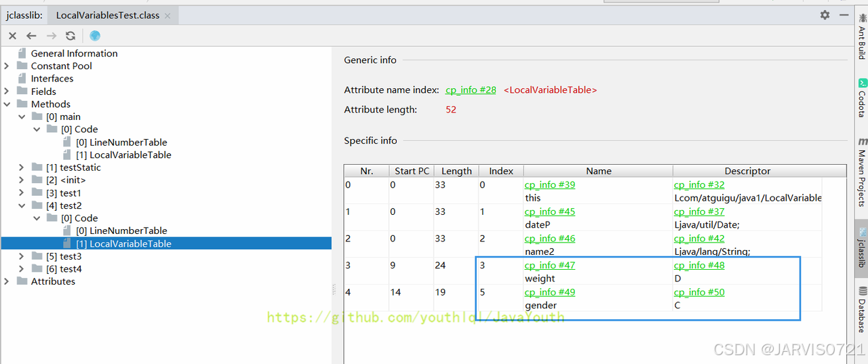Expand the [2] <init> method node
Image resolution: width=868 pixels, height=364 pixels.
pyautogui.click(x=22, y=180)
